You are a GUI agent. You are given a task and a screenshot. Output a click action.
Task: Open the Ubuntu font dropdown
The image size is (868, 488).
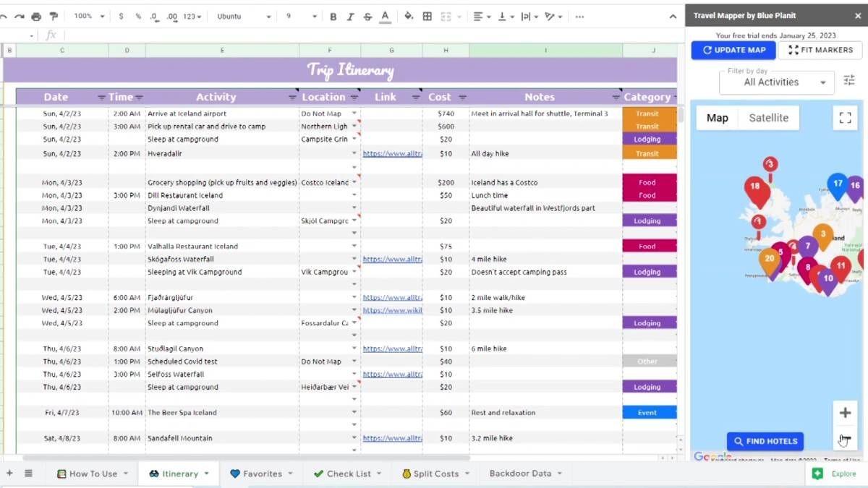coord(244,16)
